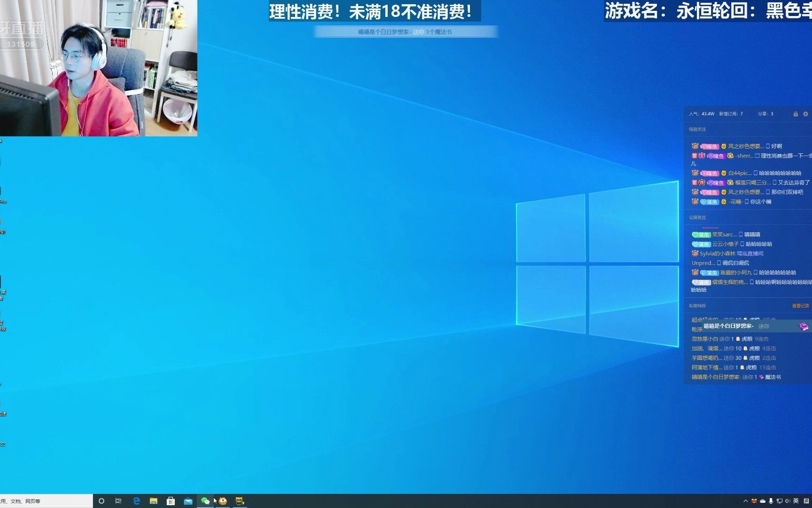Open File Explorer from taskbar

(x=154, y=501)
